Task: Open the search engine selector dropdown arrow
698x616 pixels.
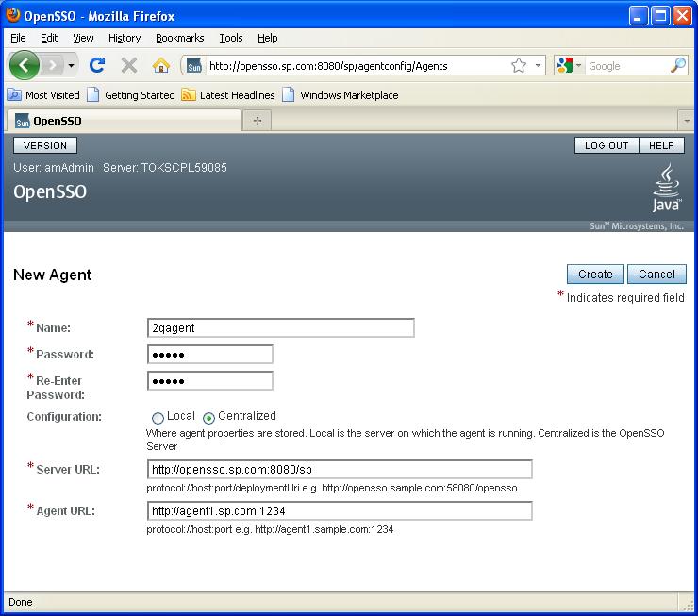Action: [x=579, y=66]
